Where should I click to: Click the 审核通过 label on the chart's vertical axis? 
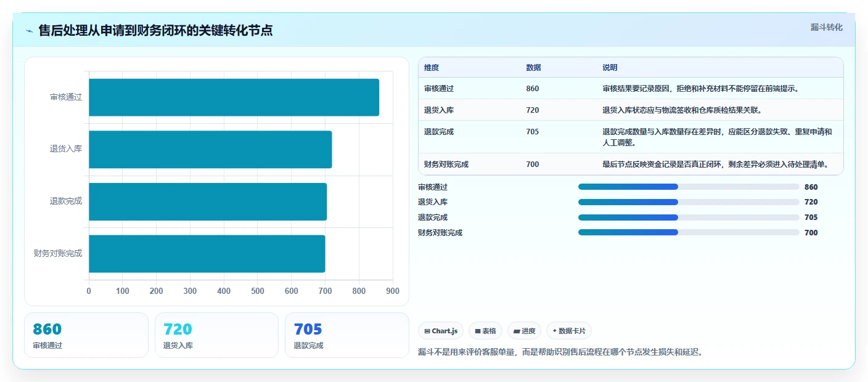tap(66, 97)
